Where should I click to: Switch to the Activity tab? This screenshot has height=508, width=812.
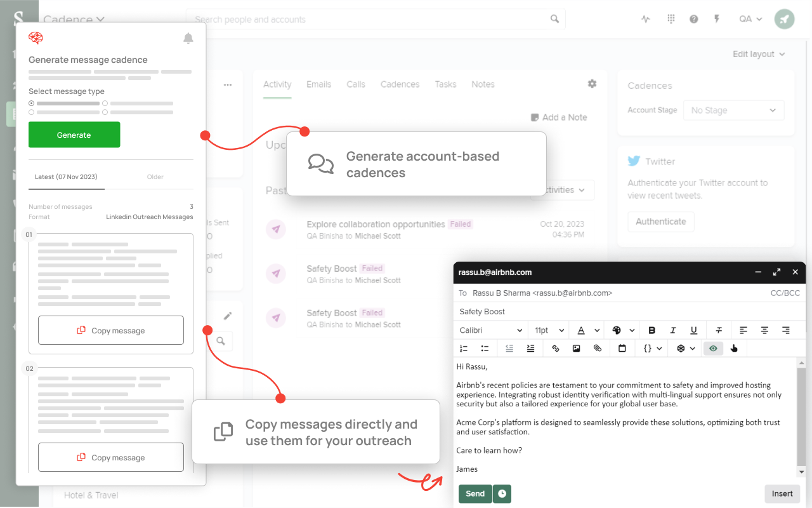277,84
